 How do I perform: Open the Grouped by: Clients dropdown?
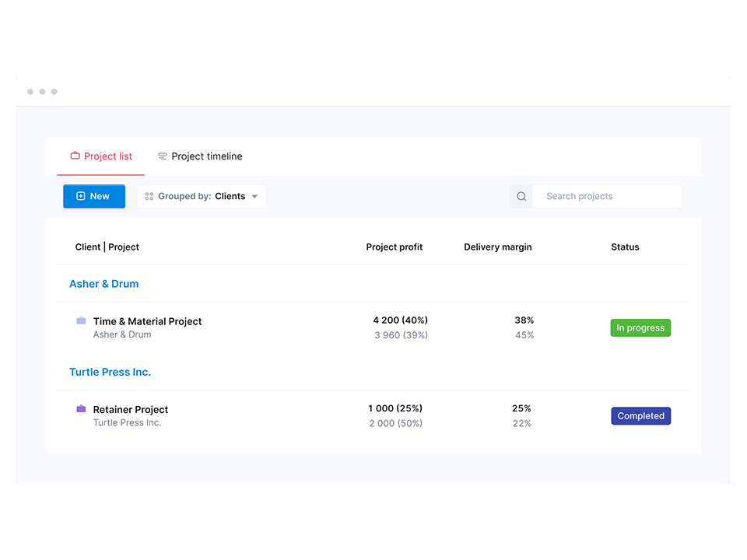point(202,197)
